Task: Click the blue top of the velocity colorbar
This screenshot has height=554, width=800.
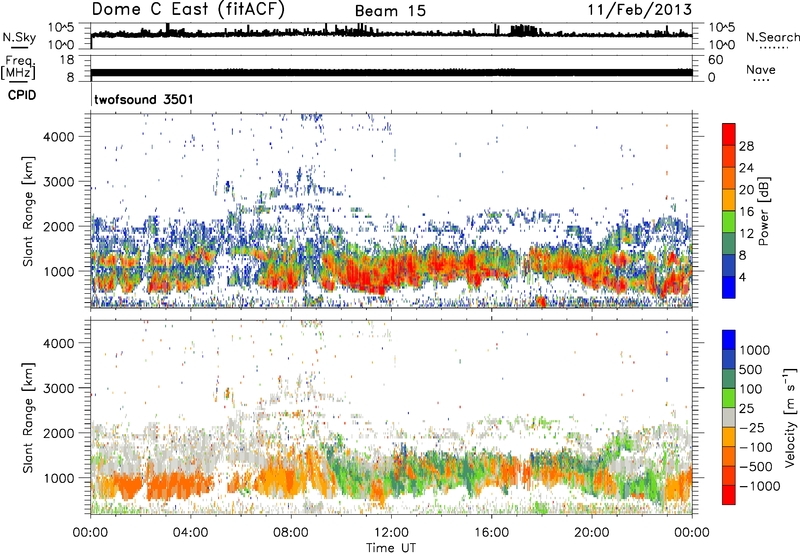Action: [x=729, y=340]
